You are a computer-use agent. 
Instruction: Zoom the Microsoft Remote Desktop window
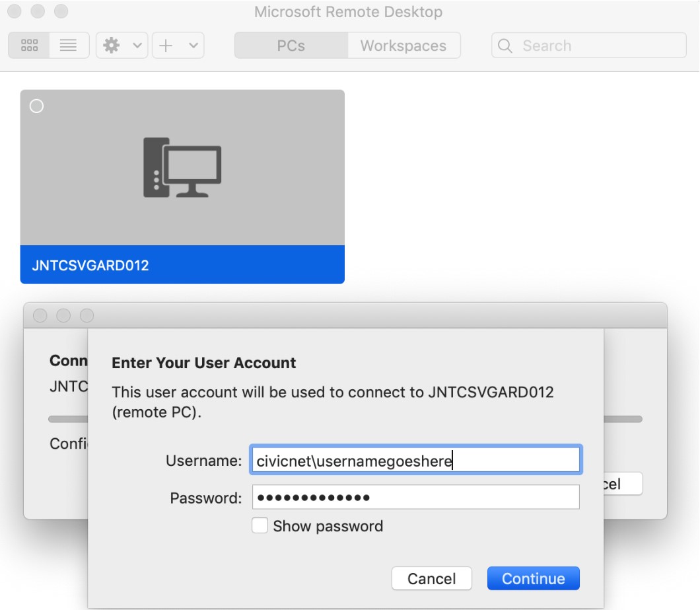point(61,11)
